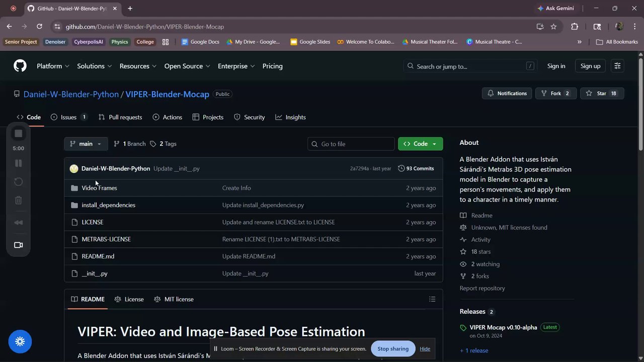Select the MIT license tab in README panel
This screenshot has height=362, width=644.
pyautogui.click(x=174, y=299)
